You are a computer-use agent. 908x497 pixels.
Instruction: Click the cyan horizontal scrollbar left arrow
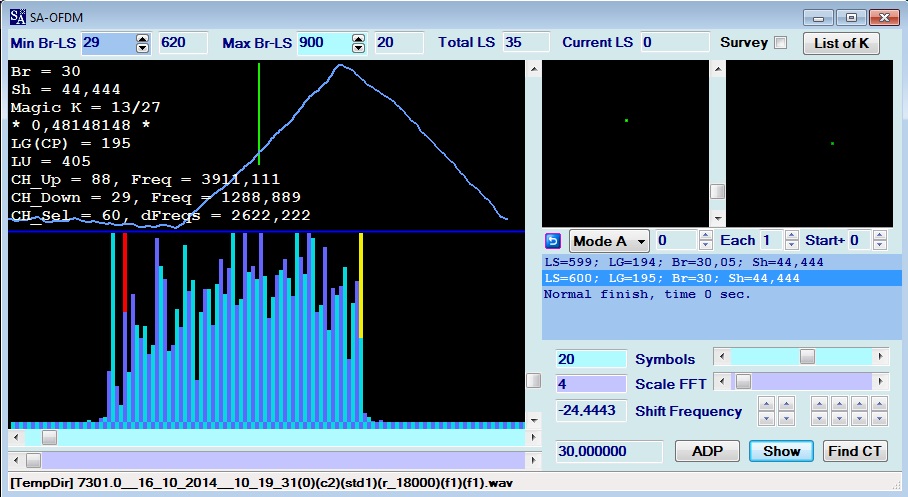(x=16, y=437)
